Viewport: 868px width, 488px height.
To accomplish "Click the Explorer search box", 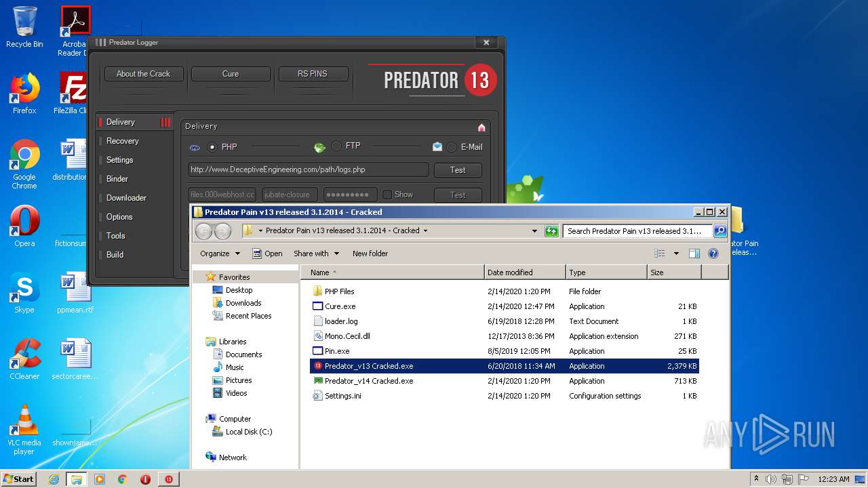I will pyautogui.click(x=637, y=231).
